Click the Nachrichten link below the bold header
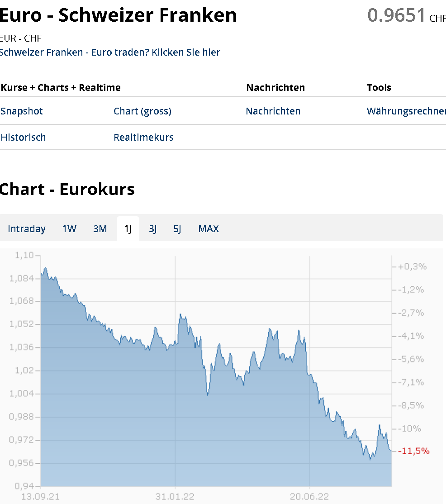 pos(273,111)
